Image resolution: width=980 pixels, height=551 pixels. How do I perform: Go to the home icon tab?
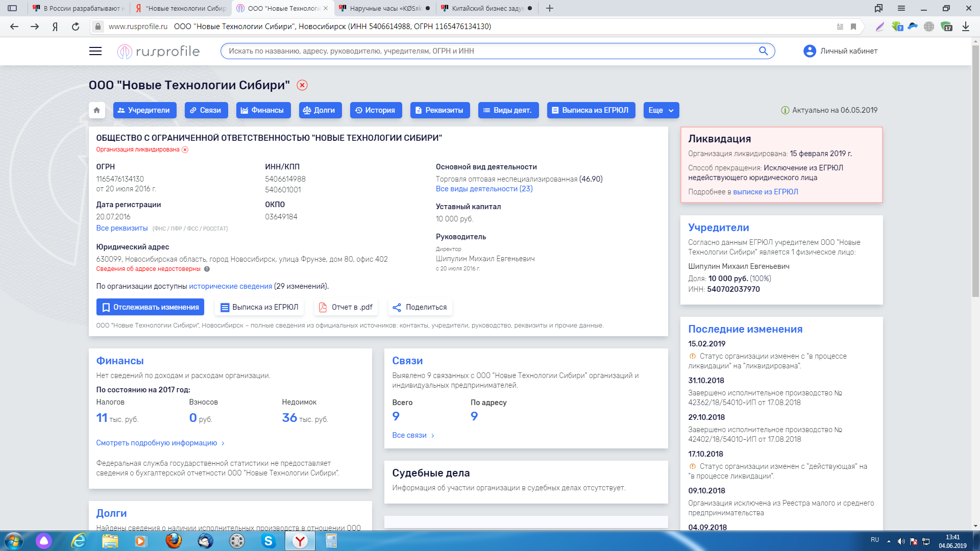click(97, 110)
